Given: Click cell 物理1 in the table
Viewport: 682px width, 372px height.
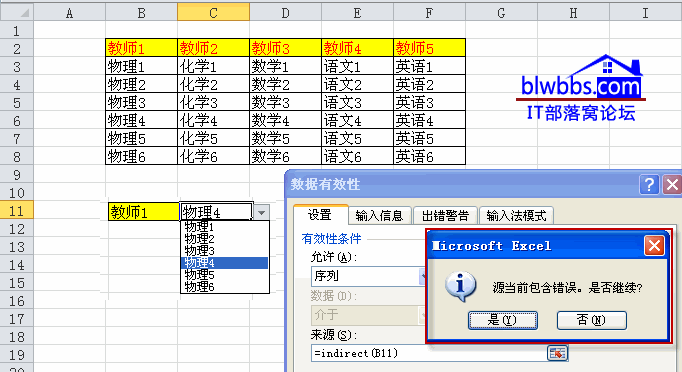Looking at the screenshot, I should pyautogui.click(x=141, y=66).
